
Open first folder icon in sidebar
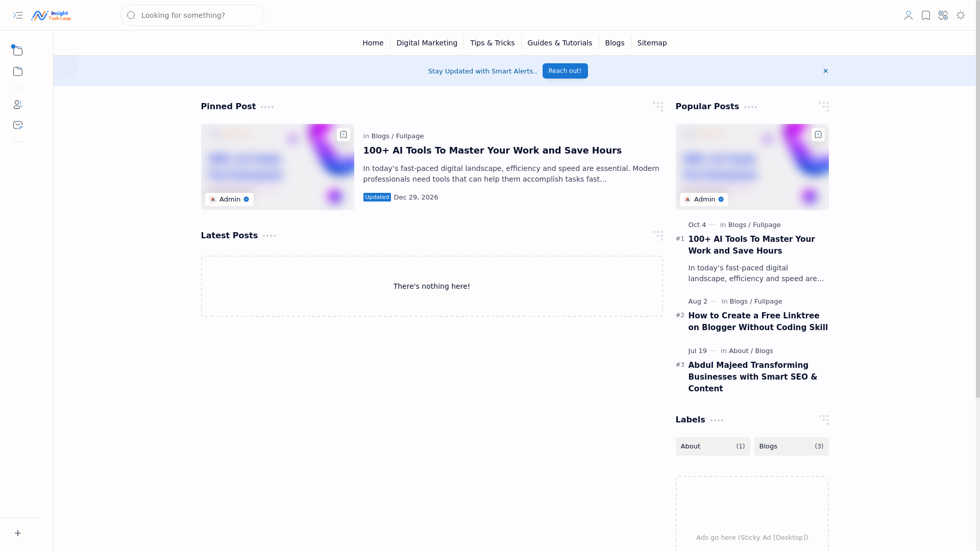pyautogui.click(x=18, y=51)
